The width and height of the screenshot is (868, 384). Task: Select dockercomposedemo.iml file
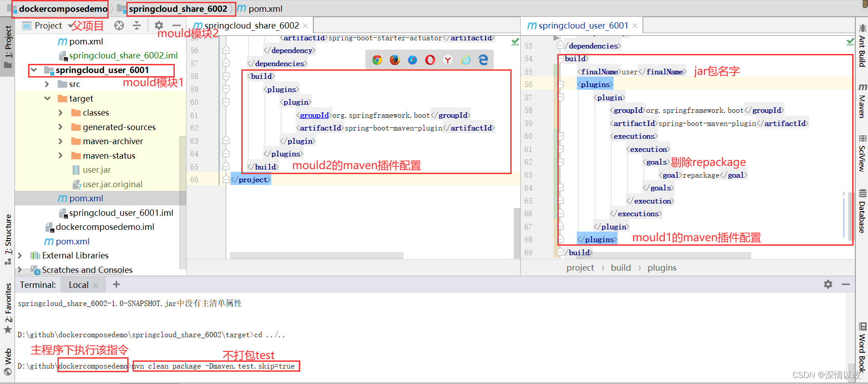point(105,227)
